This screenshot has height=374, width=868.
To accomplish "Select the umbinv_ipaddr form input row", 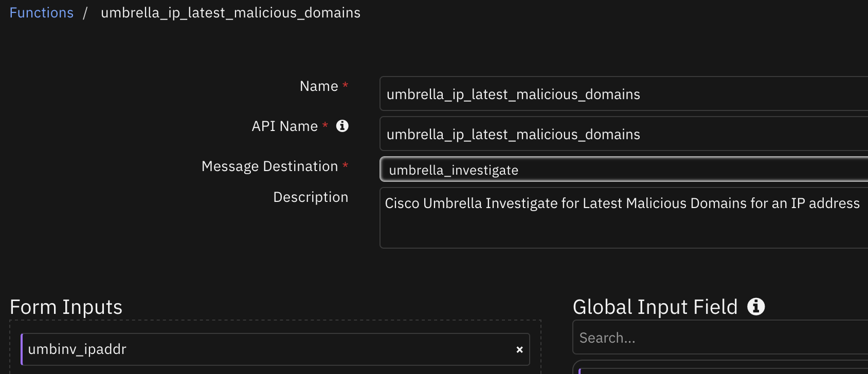I will tap(275, 349).
